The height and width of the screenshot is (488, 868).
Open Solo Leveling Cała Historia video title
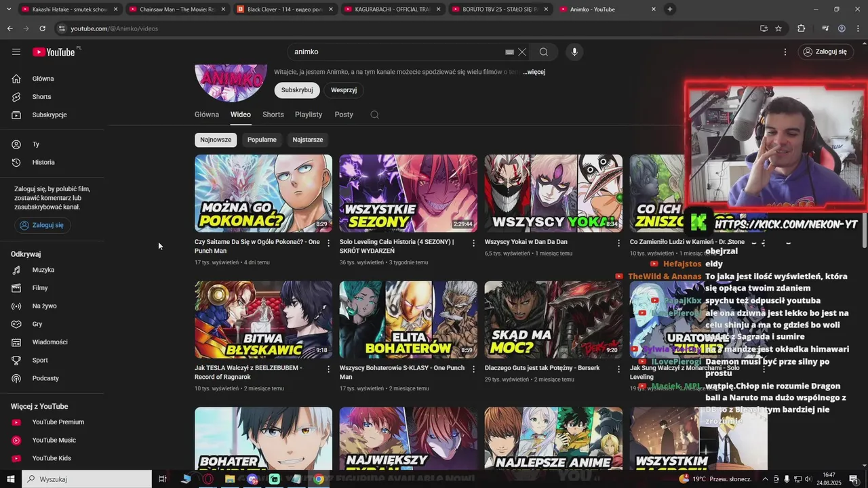click(x=397, y=246)
